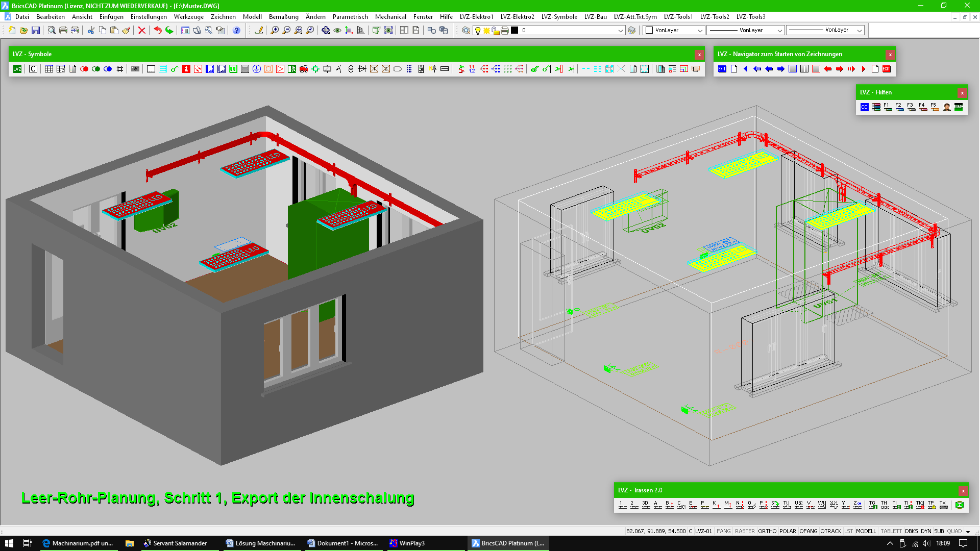Click the coordinates readout in status bar
This screenshot has height=551, width=980.
coord(656,531)
